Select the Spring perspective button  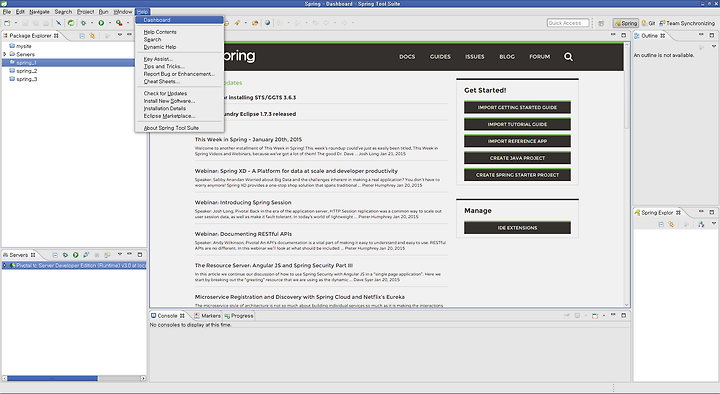tap(626, 23)
